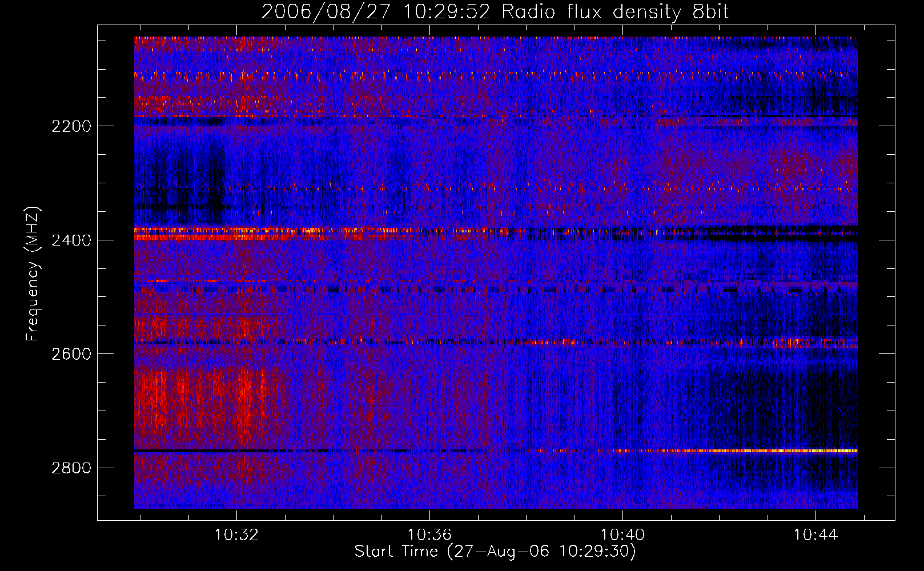Click the 2600 frequency tick label

[71, 354]
